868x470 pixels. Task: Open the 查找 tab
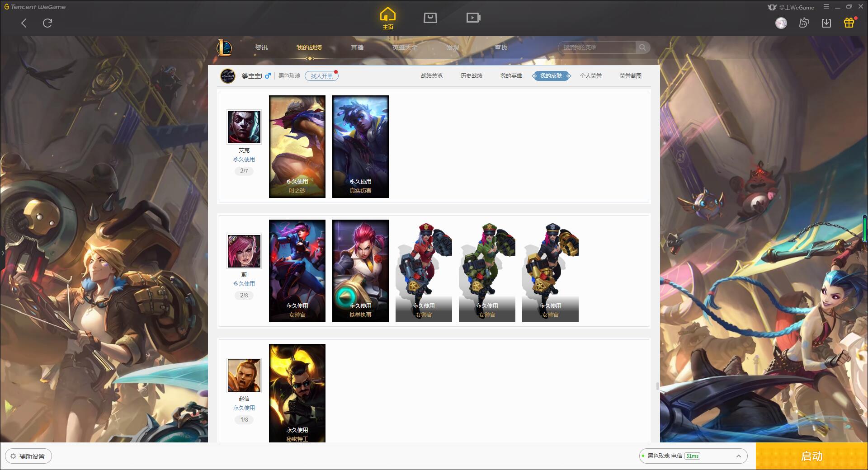[x=501, y=47]
